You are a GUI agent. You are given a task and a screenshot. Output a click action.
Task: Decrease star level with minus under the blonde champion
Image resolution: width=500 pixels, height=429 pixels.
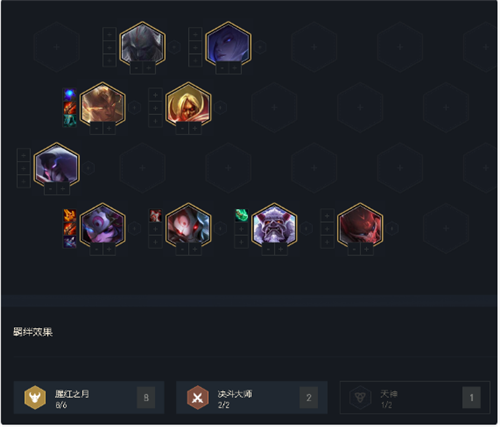tap(182, 128)
